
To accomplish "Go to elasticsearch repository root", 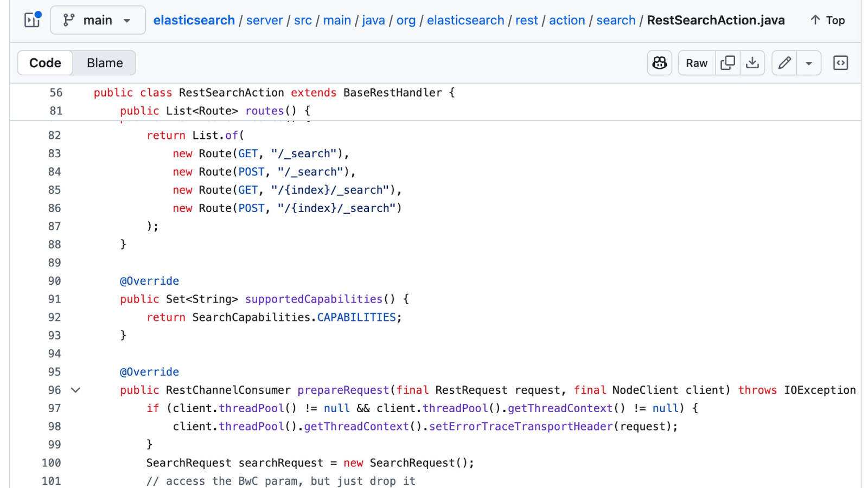I will coord(194,20).
